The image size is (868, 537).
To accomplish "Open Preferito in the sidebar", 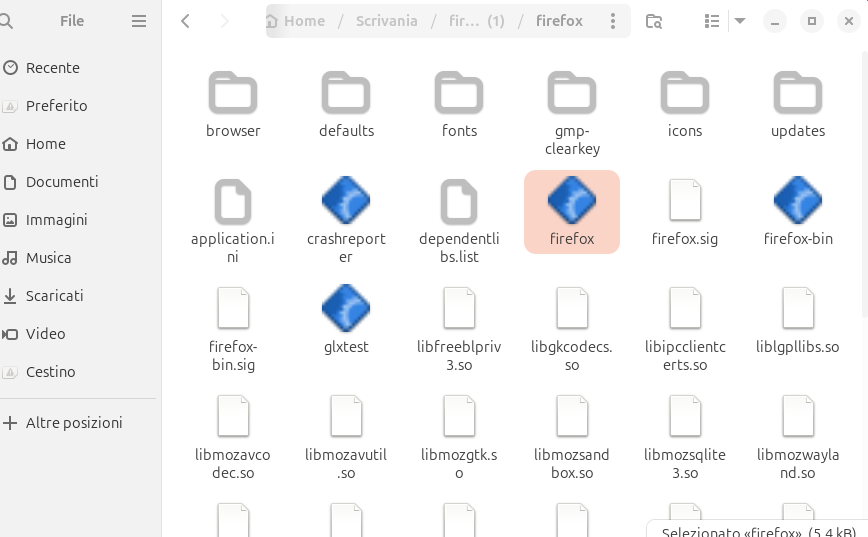I will click(x=78, y=106).
